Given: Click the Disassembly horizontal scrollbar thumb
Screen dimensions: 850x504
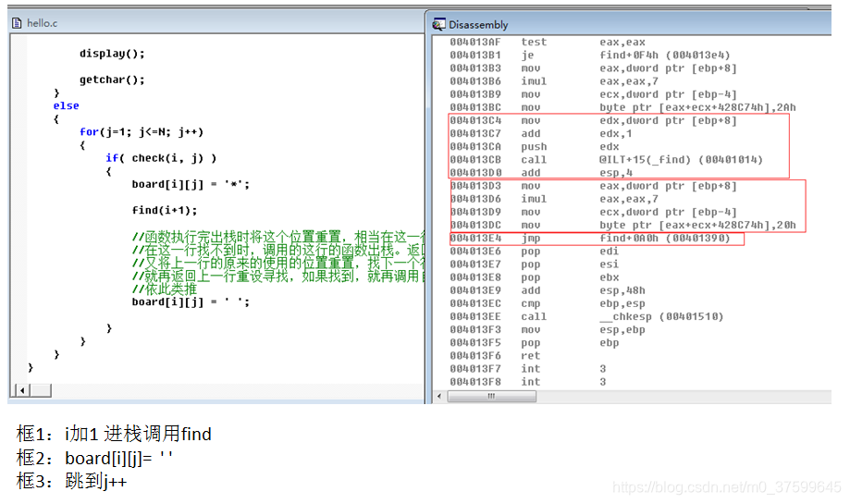Looking at the screenshot, I should [x=492, y=396].
